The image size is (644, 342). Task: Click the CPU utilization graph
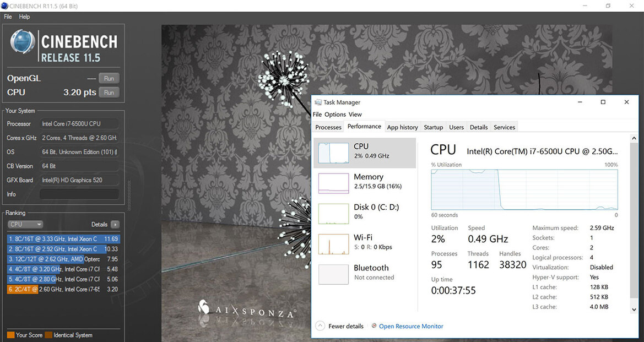tap(524, 189)
